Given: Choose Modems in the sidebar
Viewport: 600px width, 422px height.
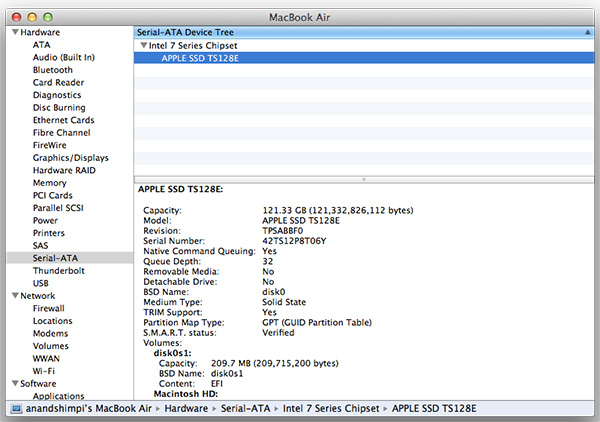Looking at the screenshot, I should click(50, 334).
